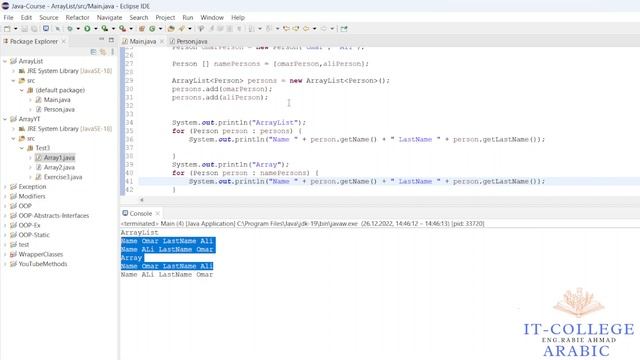Toggle Link with Editor in Package Explorer
The image size is (640, 360).
pos(102,52)
